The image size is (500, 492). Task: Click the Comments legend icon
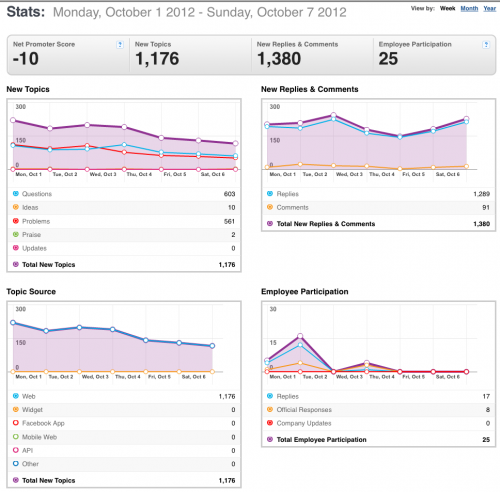[270, 207]
